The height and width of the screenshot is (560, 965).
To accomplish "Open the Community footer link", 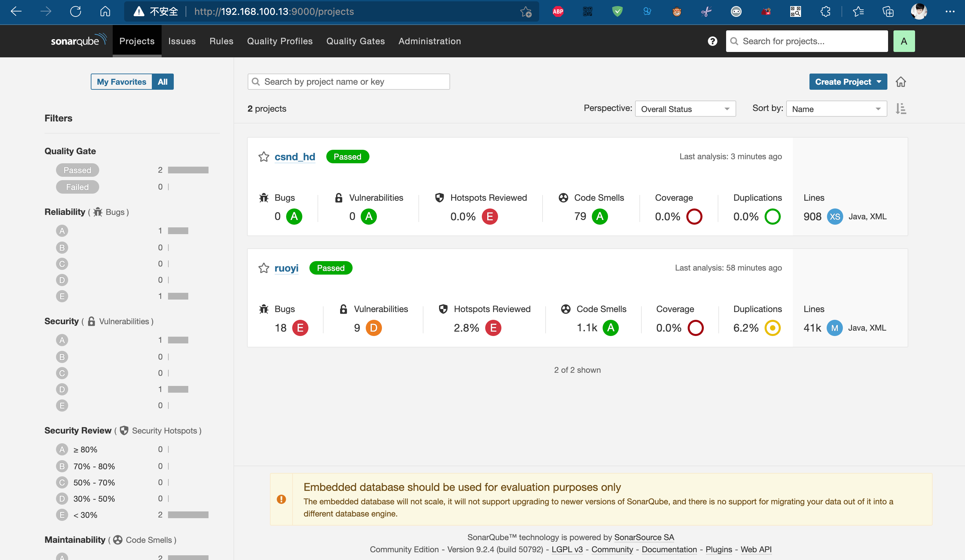I will 612,549.
